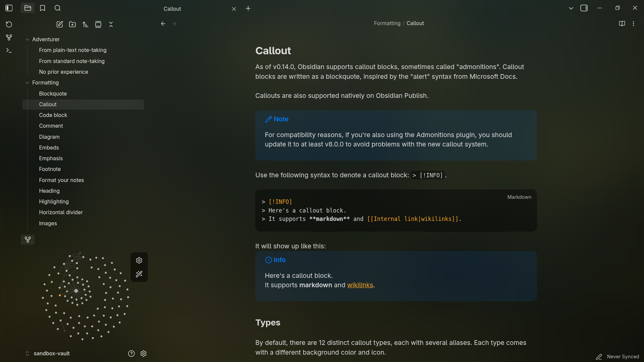644x362 pixels.
Task: Click the new note icon
Action: tap(60, 24)
